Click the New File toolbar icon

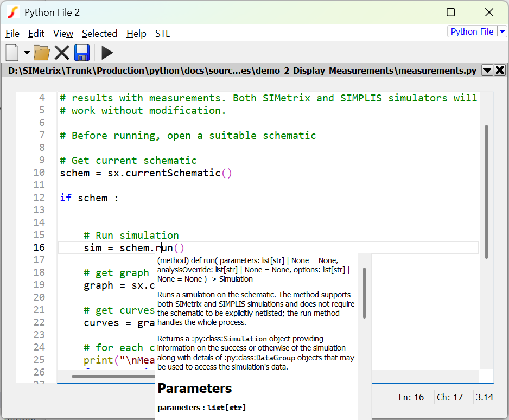[x=12, y=53]
